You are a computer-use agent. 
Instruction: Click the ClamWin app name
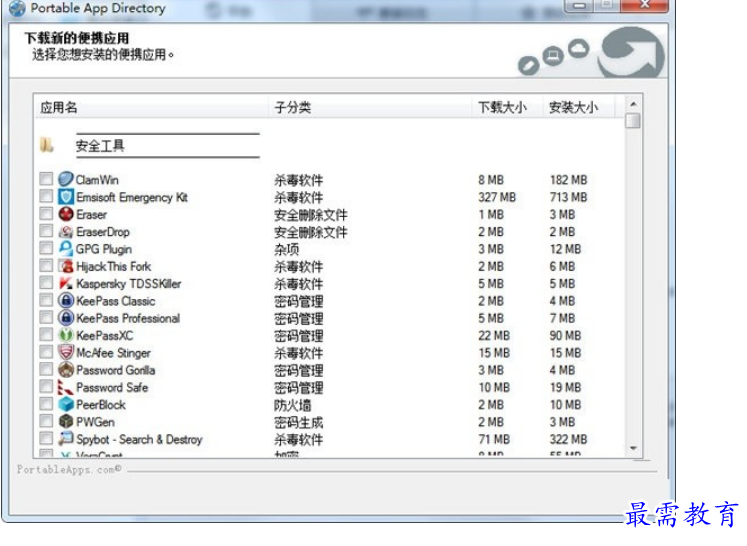97,180
